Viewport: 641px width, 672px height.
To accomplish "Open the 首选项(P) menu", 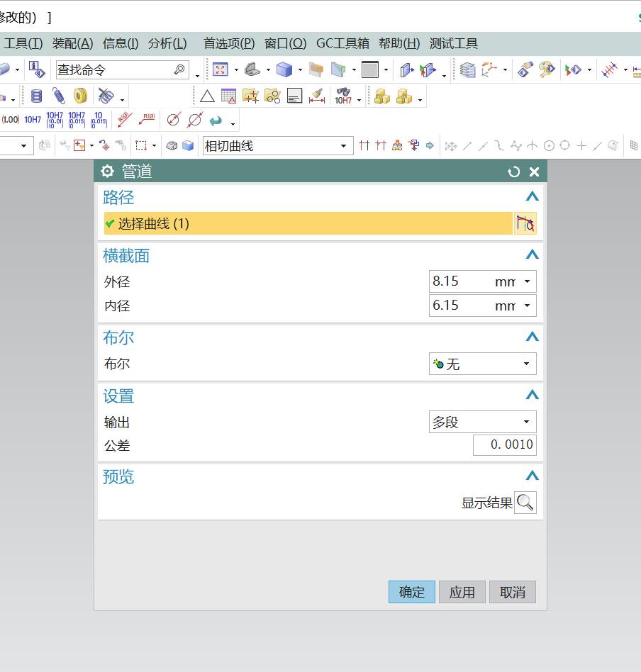I will point(229,43).
